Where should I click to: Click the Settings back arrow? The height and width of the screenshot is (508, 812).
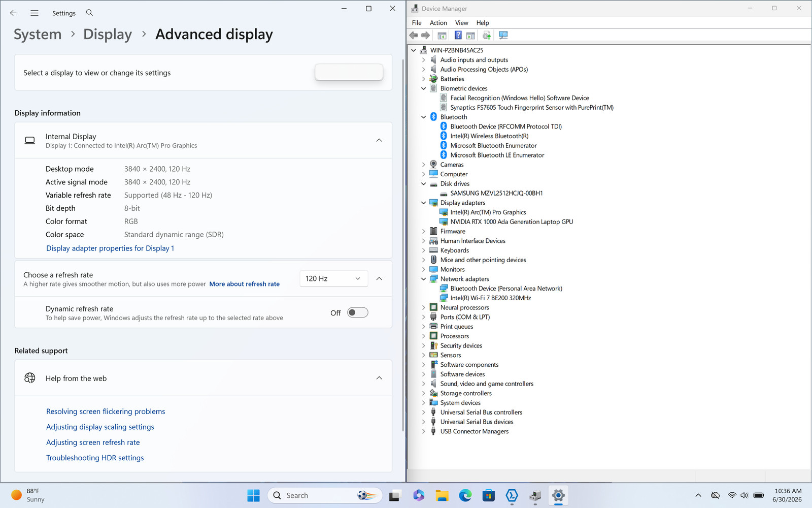click(x=13, y=13)
